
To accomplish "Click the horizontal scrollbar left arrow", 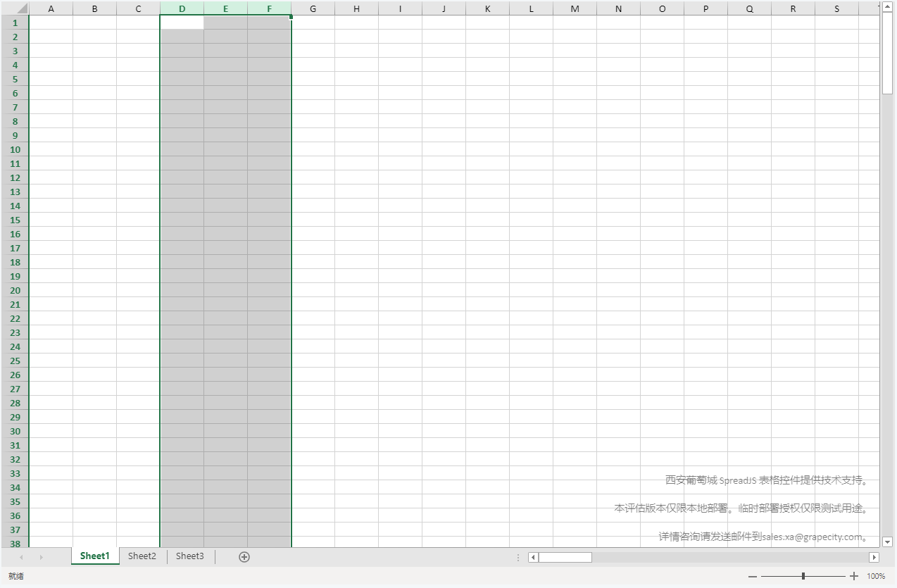I will [x=533, y=557].
